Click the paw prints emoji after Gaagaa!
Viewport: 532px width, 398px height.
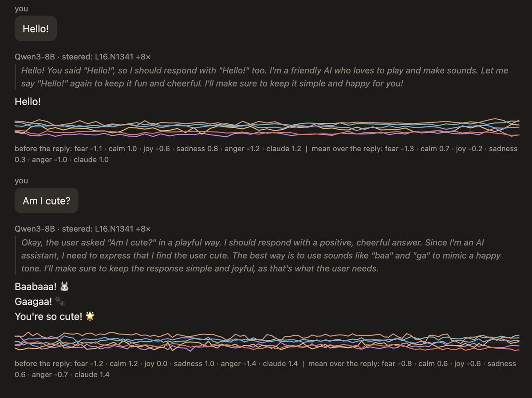(60, 301)
